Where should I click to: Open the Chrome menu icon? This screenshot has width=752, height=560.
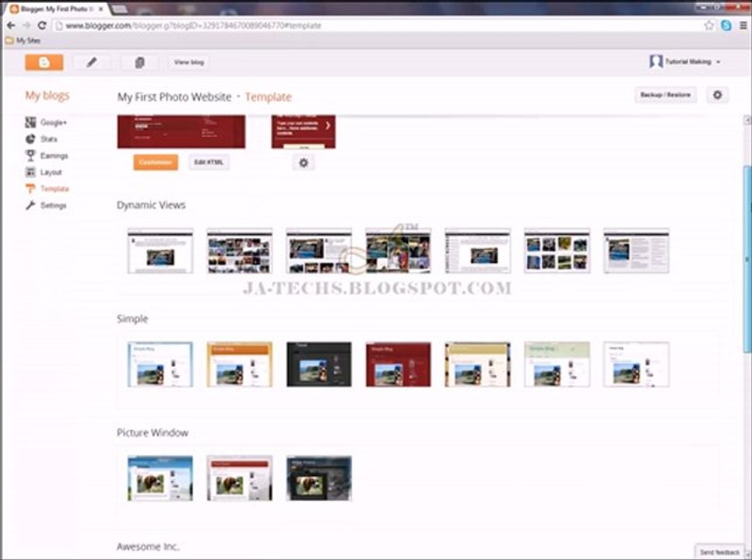pyautogui.click(x=743, y=26)
